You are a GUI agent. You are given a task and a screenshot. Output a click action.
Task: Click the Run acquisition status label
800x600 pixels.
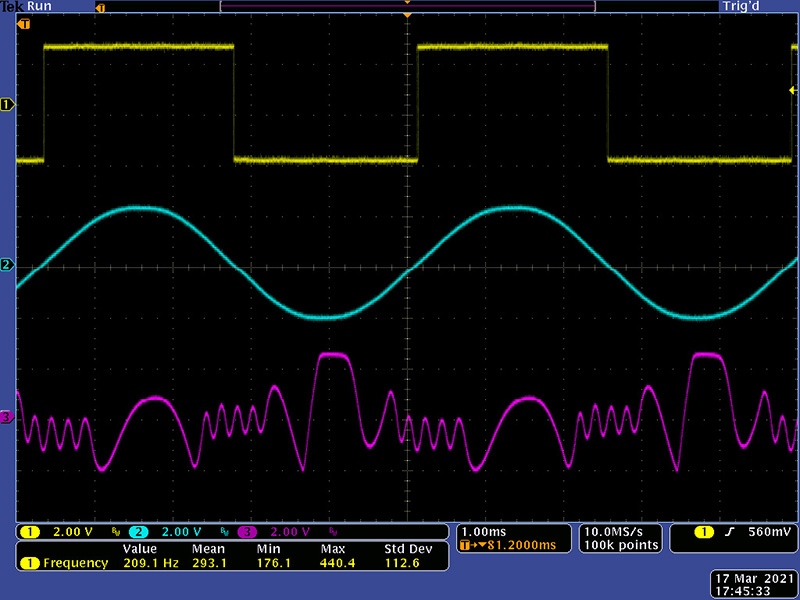pyautogui.click(x=32, y=6)
